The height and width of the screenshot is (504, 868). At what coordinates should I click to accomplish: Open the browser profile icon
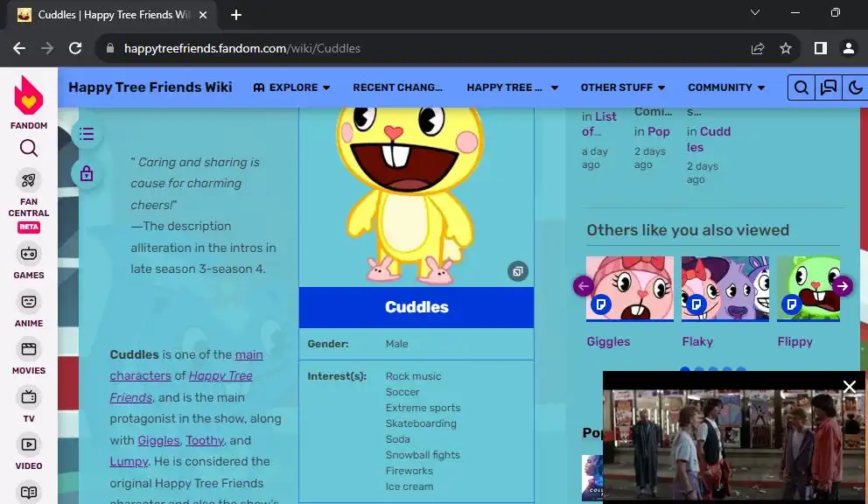pyautogui.click(x=849, y=49)
